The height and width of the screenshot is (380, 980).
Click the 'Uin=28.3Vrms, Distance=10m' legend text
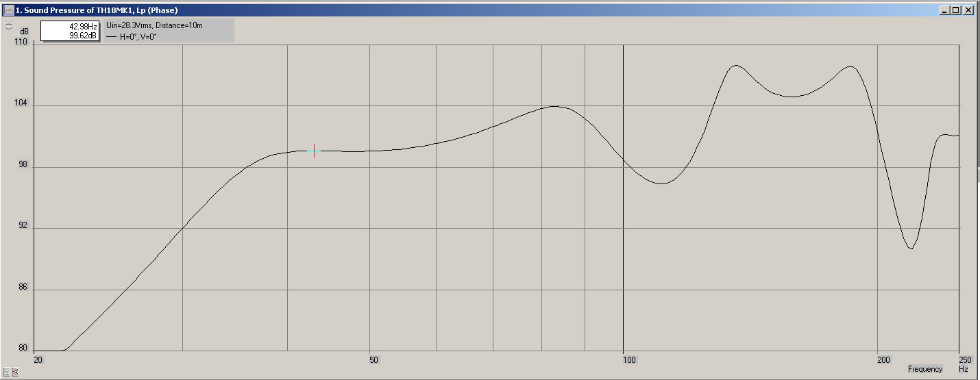155,25
